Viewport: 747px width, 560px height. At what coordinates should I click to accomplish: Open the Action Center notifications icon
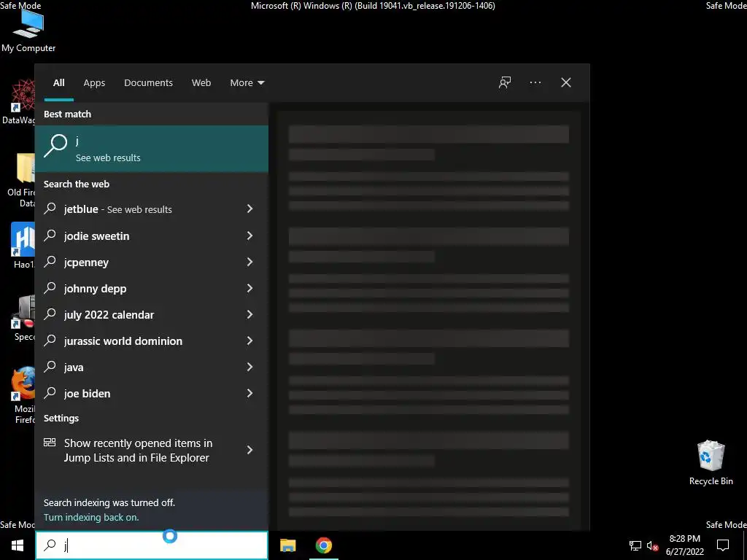(723, 545)
